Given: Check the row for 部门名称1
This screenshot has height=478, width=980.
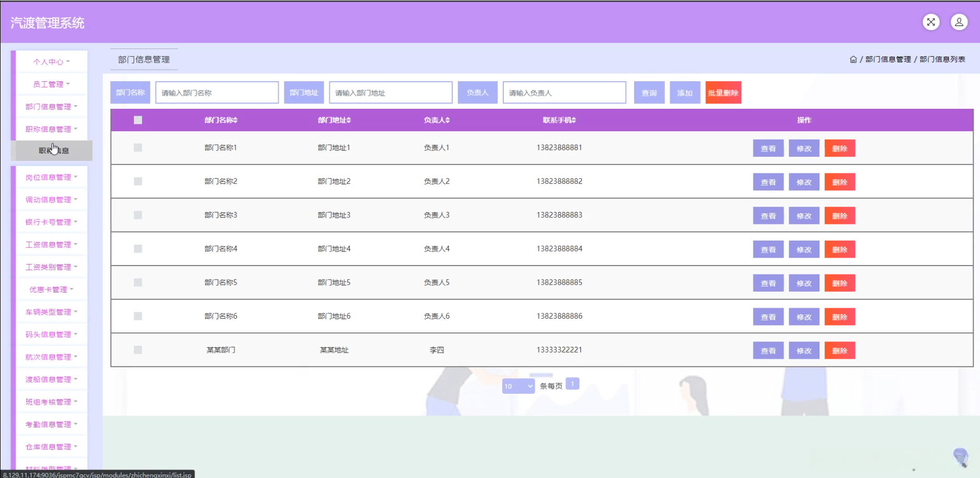Looking at the screenshot, I should (x=138, y=148).
